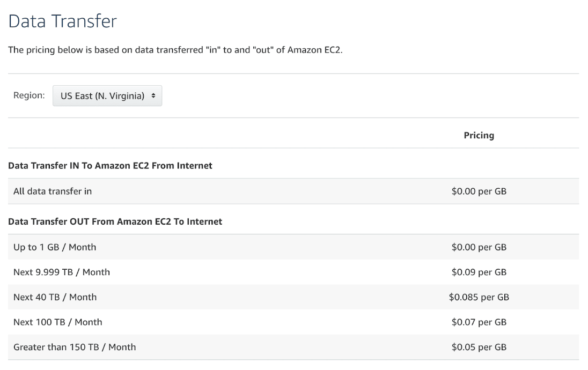Image resolution: width=588 pixels, height=370 pixels.
Task: Click the "$0.07 per GB" price
Action: [x=479, y=322]
